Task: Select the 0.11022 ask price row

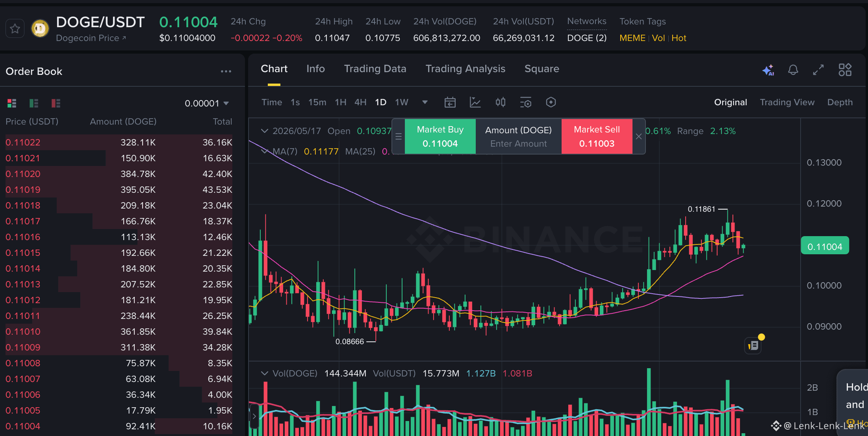Action: (x=119, y=142)
